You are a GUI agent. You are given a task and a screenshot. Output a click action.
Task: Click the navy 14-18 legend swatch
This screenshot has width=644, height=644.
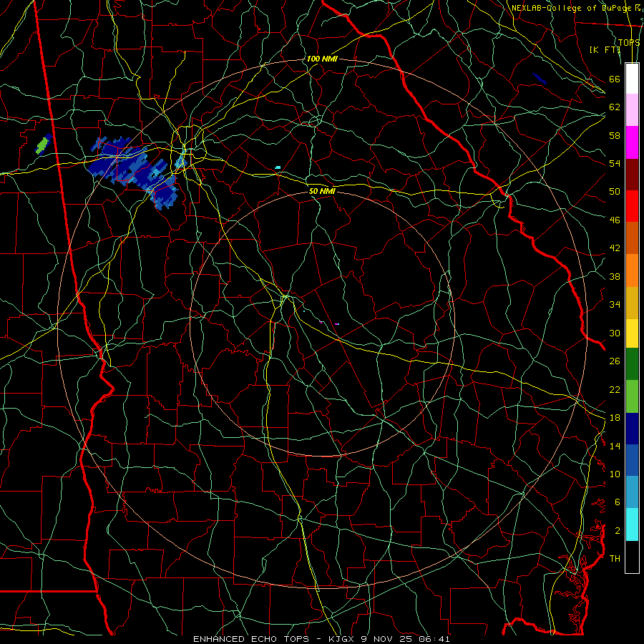click(632, 429)
